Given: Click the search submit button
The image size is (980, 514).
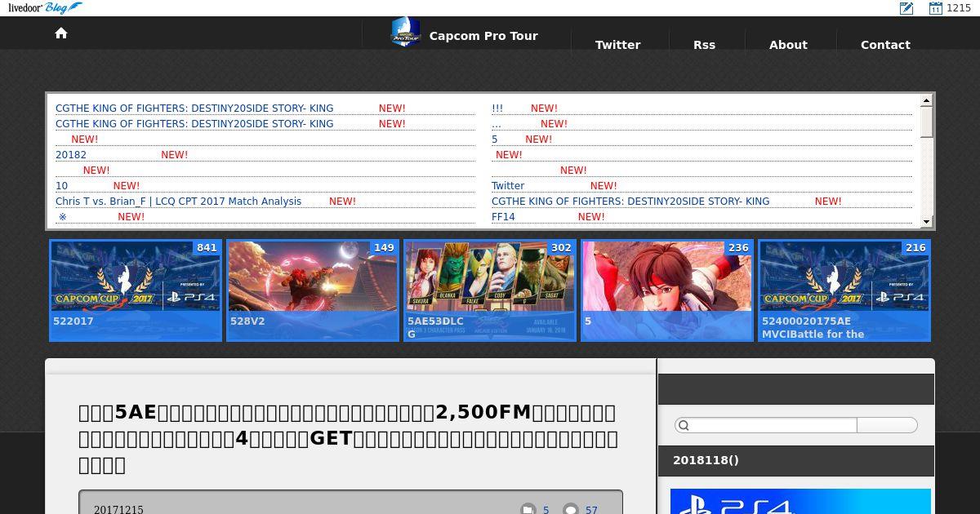Looking at the screenshot, I should [x=887, y=425].
